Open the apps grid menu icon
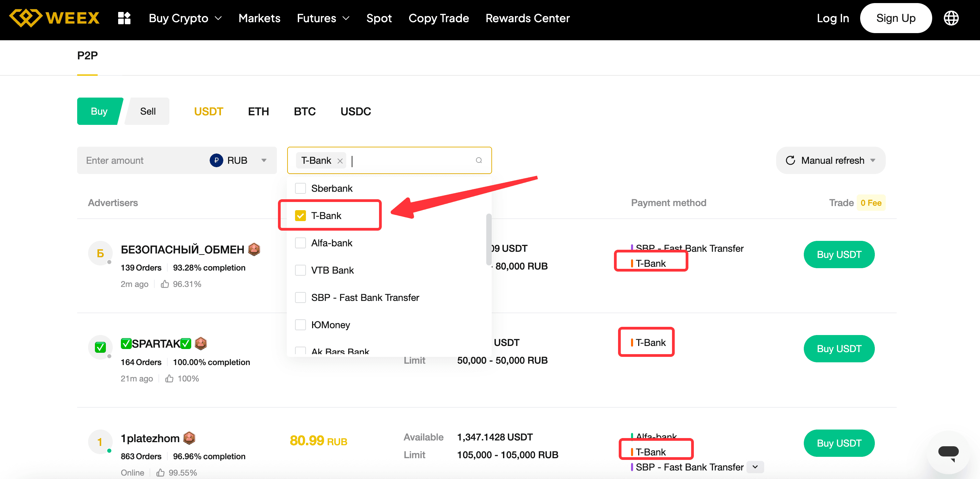This screenshot has height=479, width=980. [124, 18]
